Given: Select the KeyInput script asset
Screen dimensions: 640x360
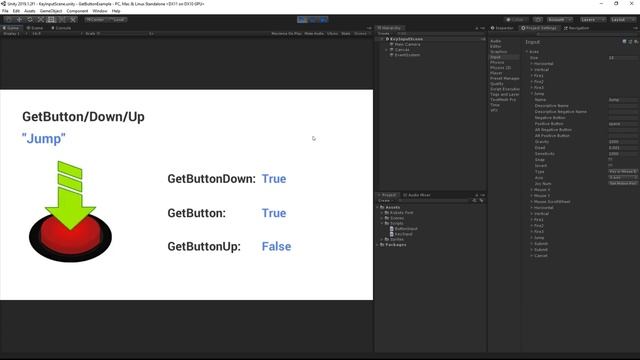Looking at the screenshot, I should (x=401, y=234).
